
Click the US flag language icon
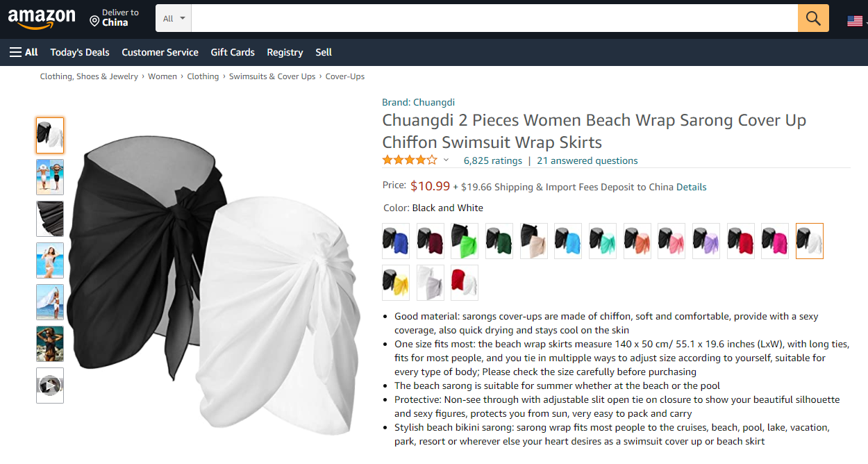click(855, 21)
